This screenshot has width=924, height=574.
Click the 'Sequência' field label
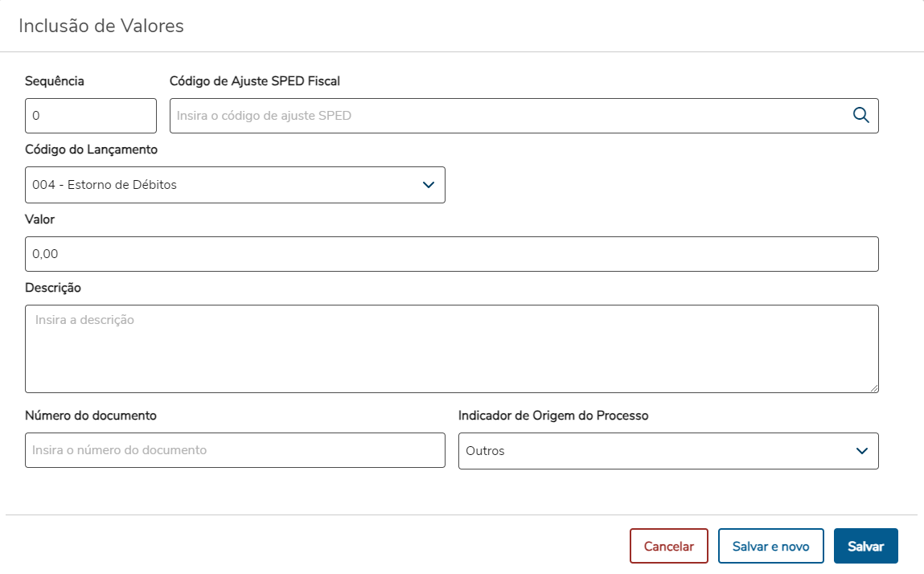[x=55, y=81]
